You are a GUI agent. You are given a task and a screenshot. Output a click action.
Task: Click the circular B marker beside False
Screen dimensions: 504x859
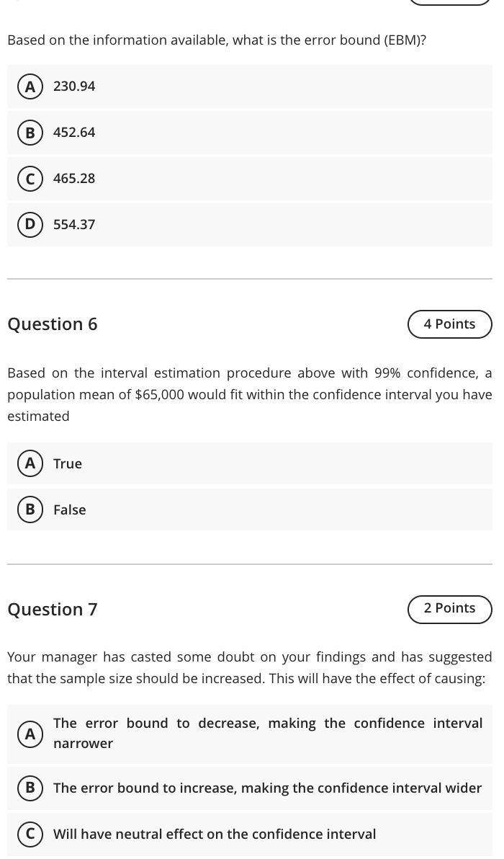[x=30, y=509]
